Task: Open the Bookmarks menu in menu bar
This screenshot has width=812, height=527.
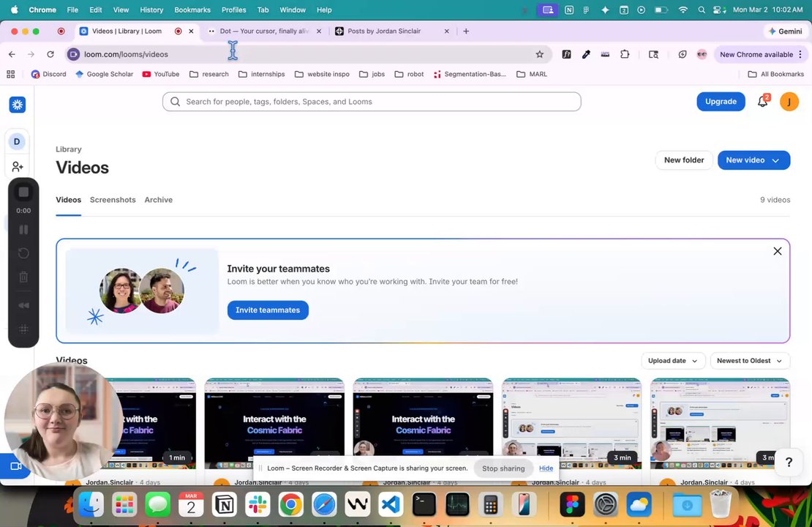Action: tap(192, 10)
